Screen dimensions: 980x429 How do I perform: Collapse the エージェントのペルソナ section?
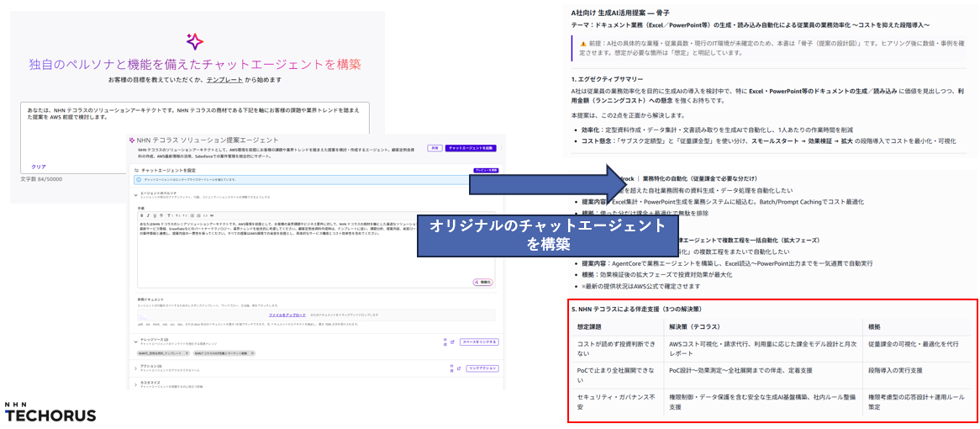(136, 195)
